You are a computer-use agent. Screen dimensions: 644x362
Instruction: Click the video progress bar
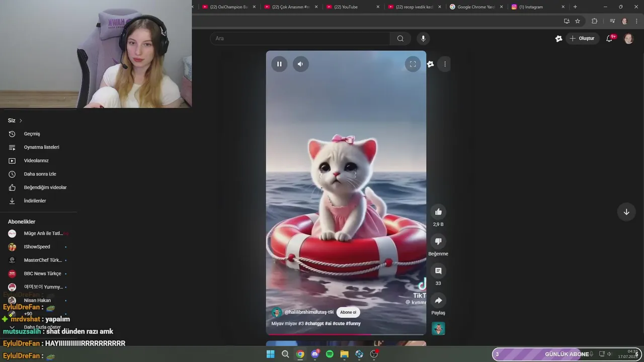tap(346, 334)
